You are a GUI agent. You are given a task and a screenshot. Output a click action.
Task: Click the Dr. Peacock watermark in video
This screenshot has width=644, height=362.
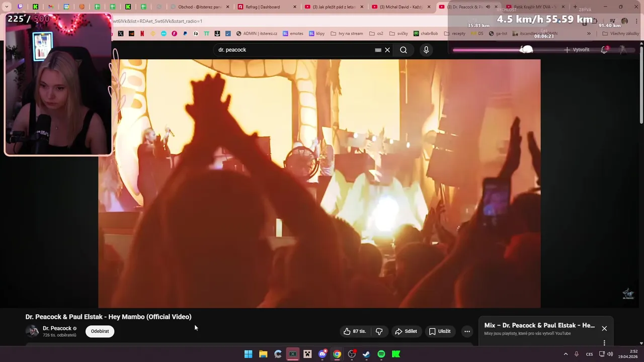(x=628, y=294)
